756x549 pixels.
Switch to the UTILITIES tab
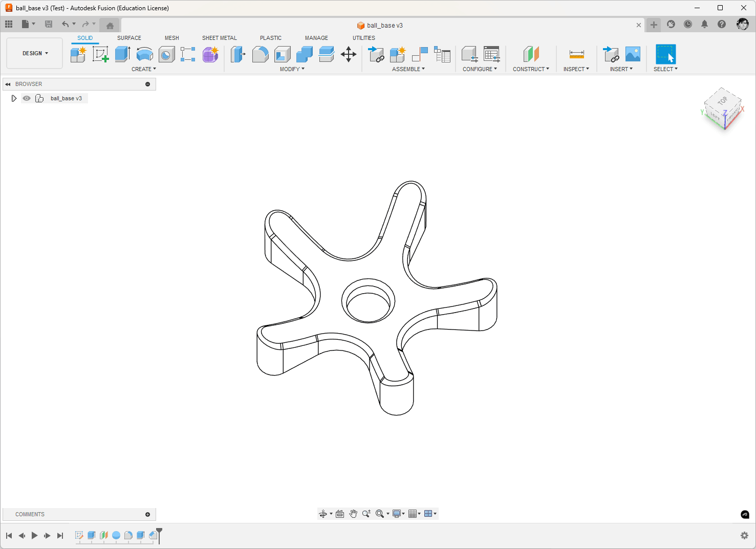(364, 38)
